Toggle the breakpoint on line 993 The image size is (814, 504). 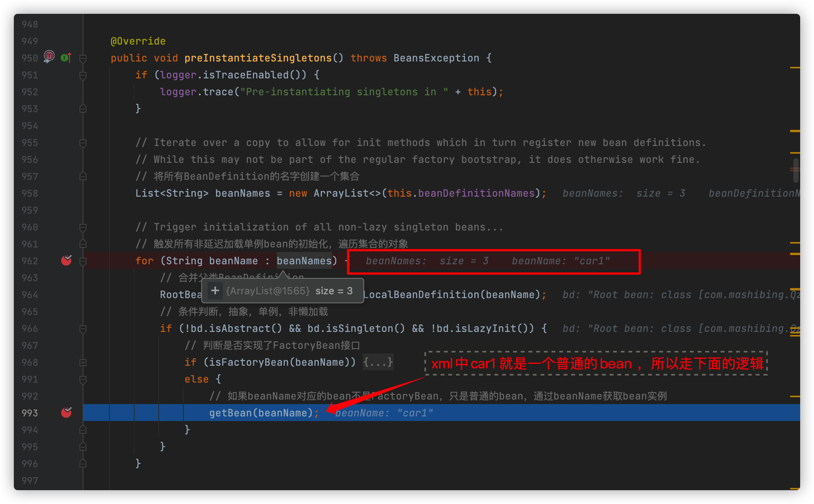(66, 413)
